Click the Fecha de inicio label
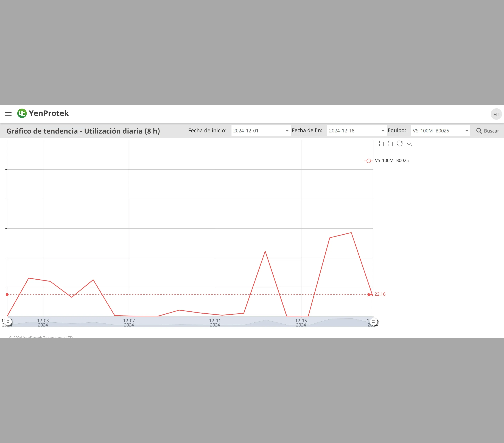 (x=207, y=130)
